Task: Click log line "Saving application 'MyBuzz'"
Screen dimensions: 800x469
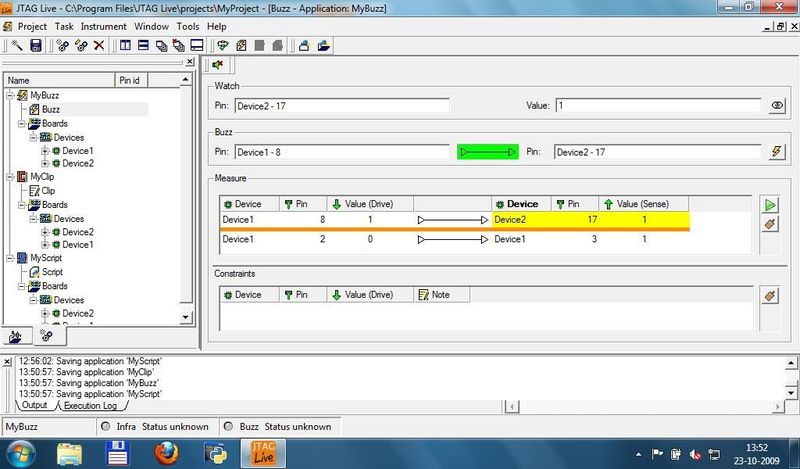Action: click(x=108, y=383)
